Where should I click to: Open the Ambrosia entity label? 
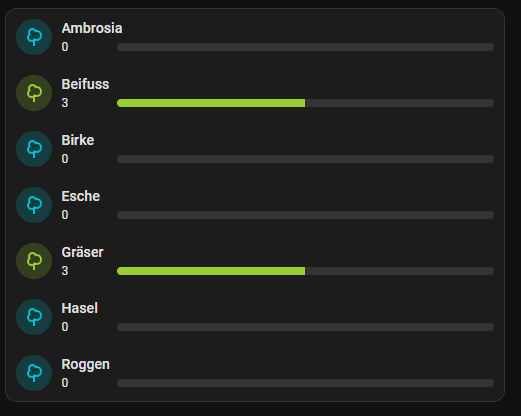[92, 28]
